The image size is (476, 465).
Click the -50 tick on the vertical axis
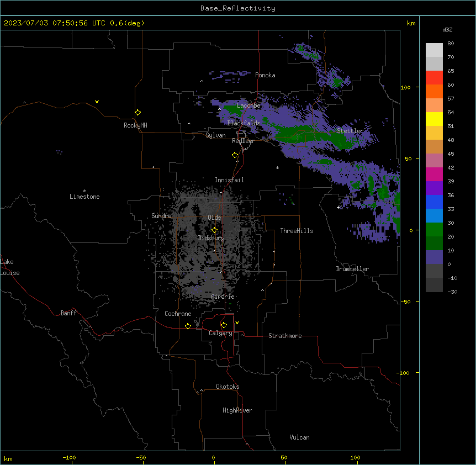405,302
